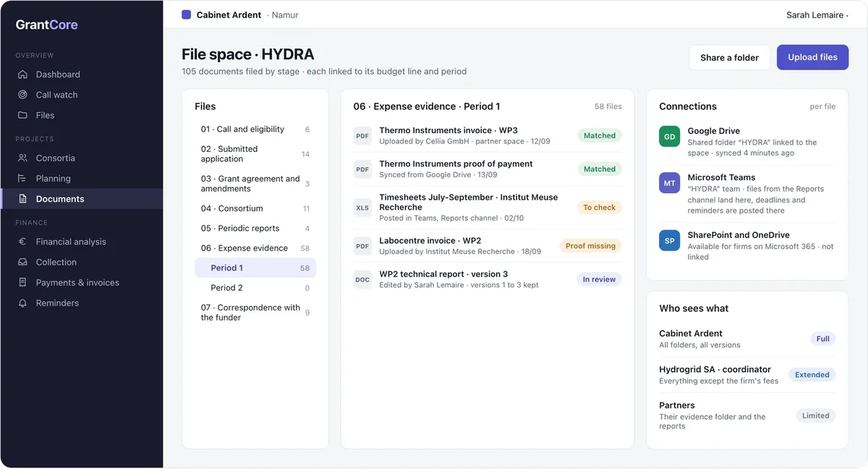
Task: Click the DOC icon for WP2 technical report
Action: pyautogui.click(x=362, y=279)
